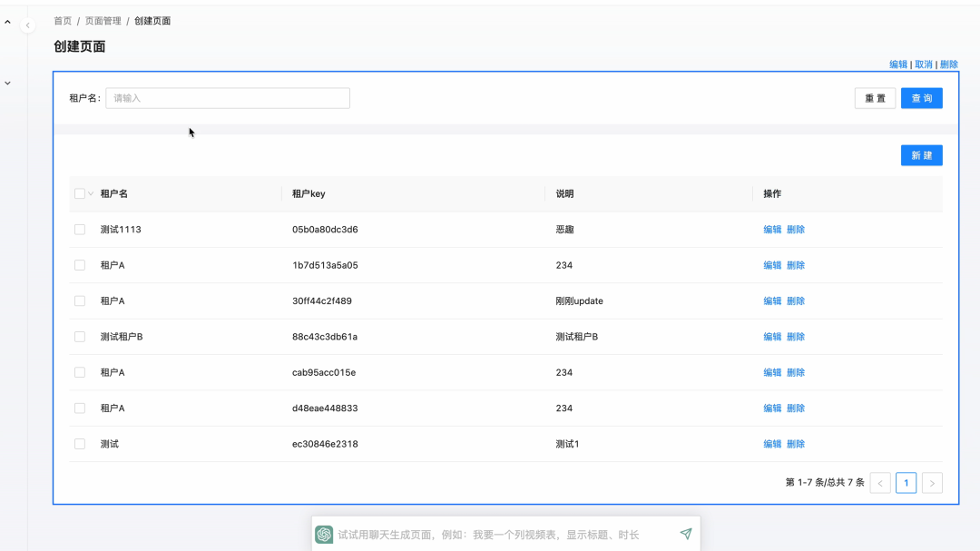The width and height of the screenshot is (980, 551).
Task: Focus the 租户名 search input
Action: coord(228,98)
